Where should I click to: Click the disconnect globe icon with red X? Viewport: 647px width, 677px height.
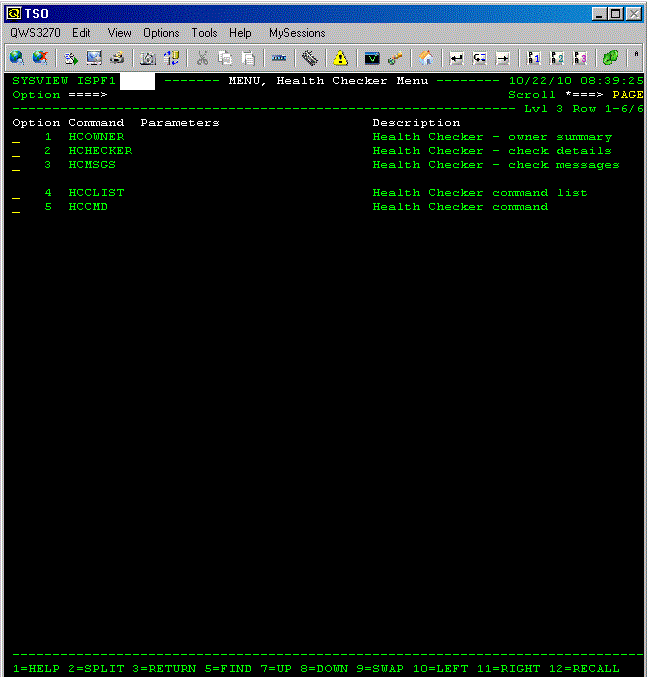(x=40, y=58)
